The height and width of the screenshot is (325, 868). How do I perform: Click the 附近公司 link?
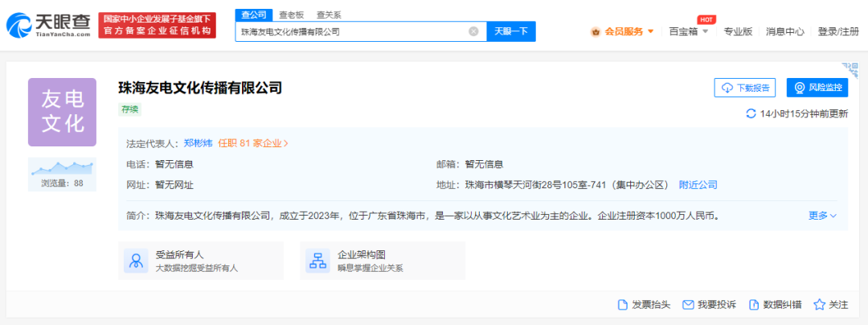698,185
